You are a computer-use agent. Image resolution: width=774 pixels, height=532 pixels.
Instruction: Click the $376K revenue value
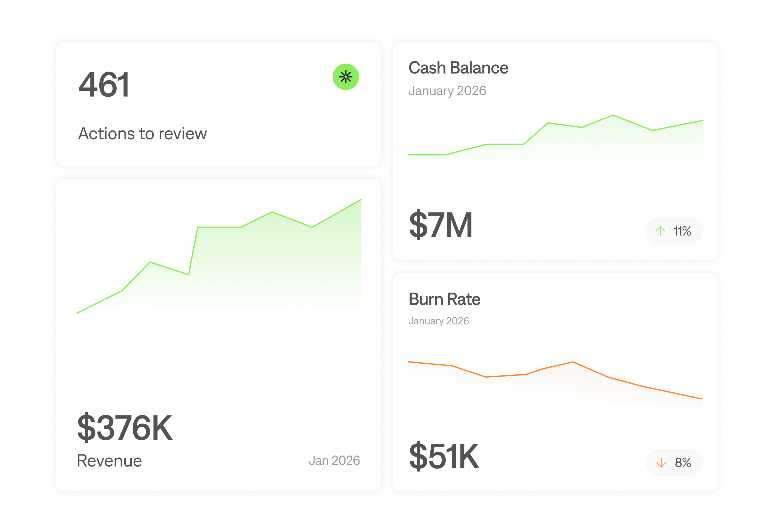click(125, 428)
